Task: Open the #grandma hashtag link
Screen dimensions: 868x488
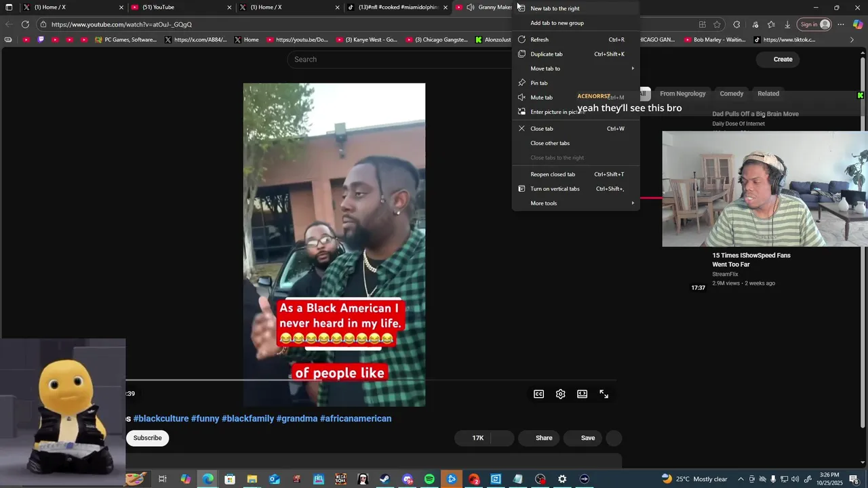Action: [297, 419]
